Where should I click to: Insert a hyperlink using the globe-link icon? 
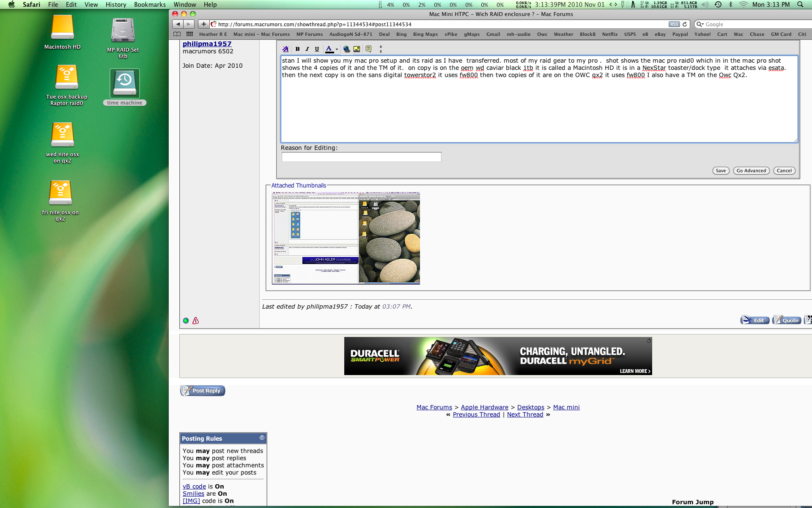click(347, 49)
